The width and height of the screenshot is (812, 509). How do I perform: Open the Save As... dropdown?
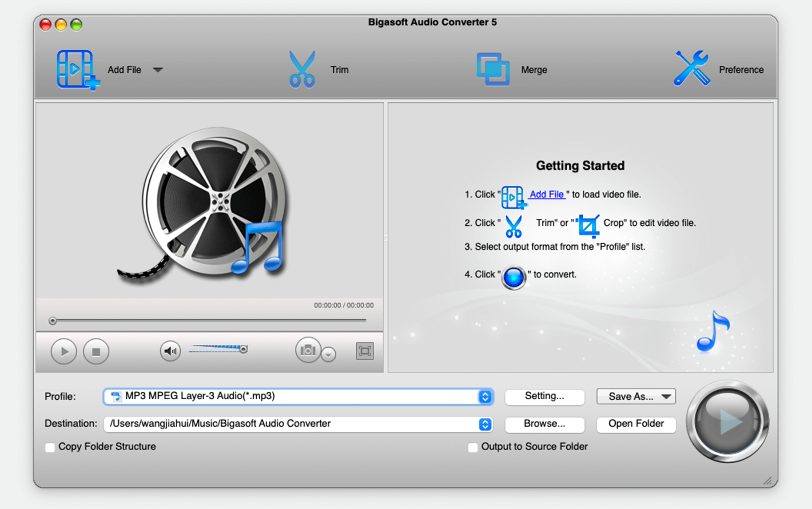[636, 396]
